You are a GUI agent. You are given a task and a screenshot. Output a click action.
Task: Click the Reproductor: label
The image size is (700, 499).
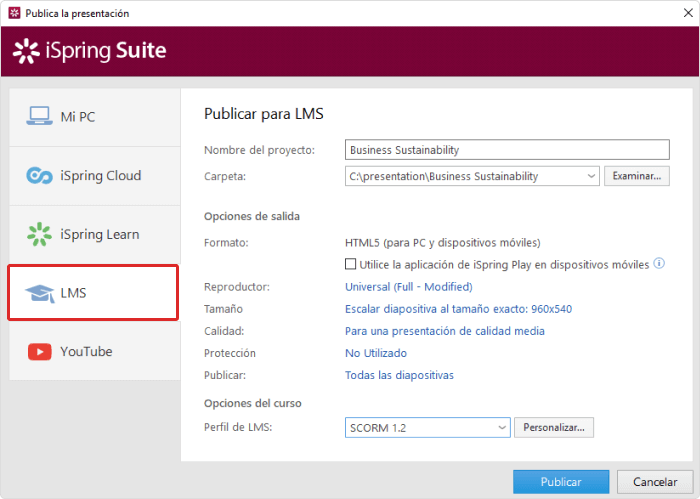[x=237, y=287]
